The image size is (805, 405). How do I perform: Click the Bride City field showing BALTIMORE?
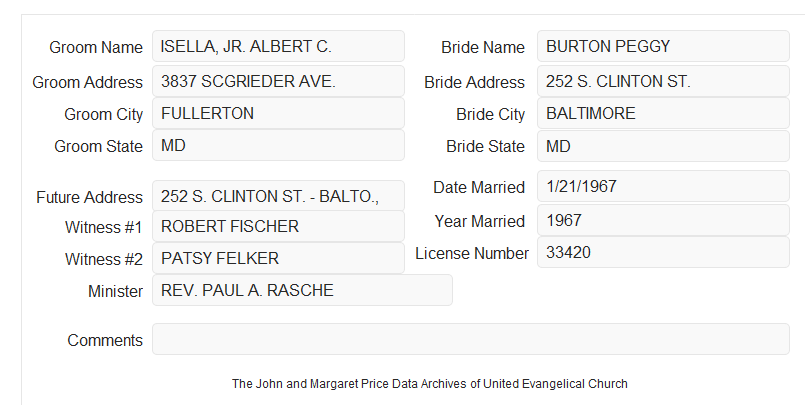(663, 113)
